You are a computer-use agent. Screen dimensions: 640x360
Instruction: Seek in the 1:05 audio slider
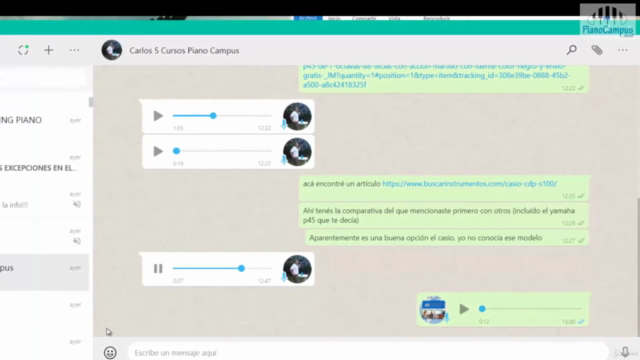coord(222,116)
